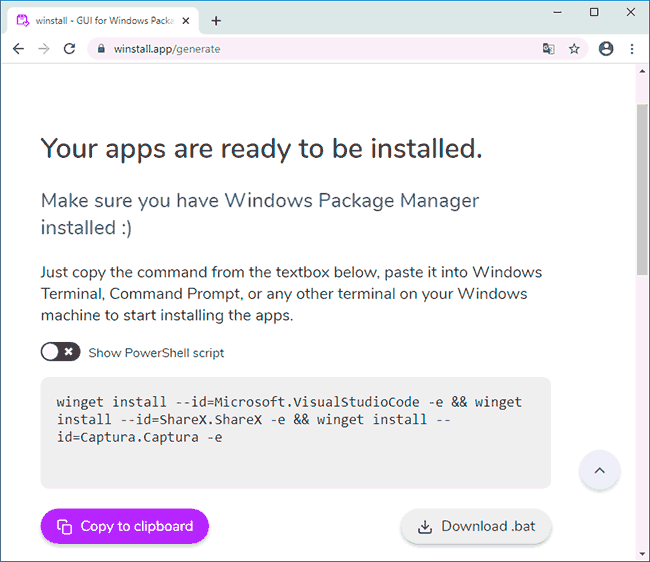Screen dimensions: 650x562
Task: Go back to the previous page
Action: click(x=19, y=49)
